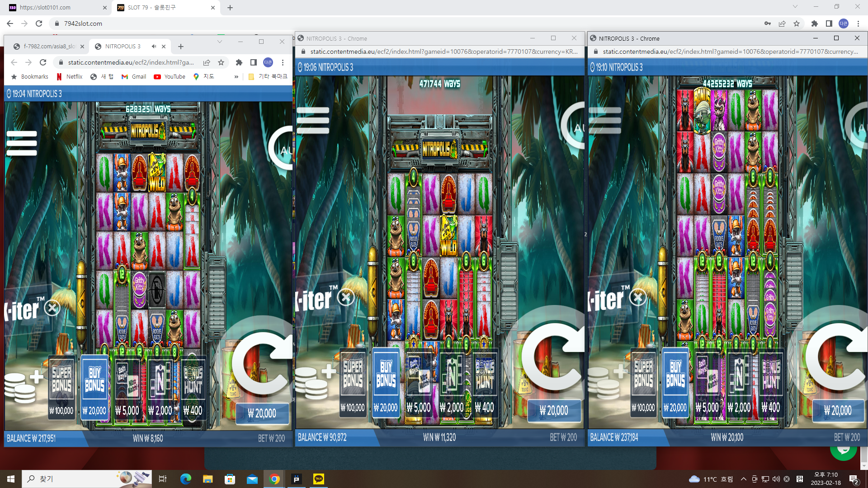Open the Gmail bookmark

pos(134,77)
